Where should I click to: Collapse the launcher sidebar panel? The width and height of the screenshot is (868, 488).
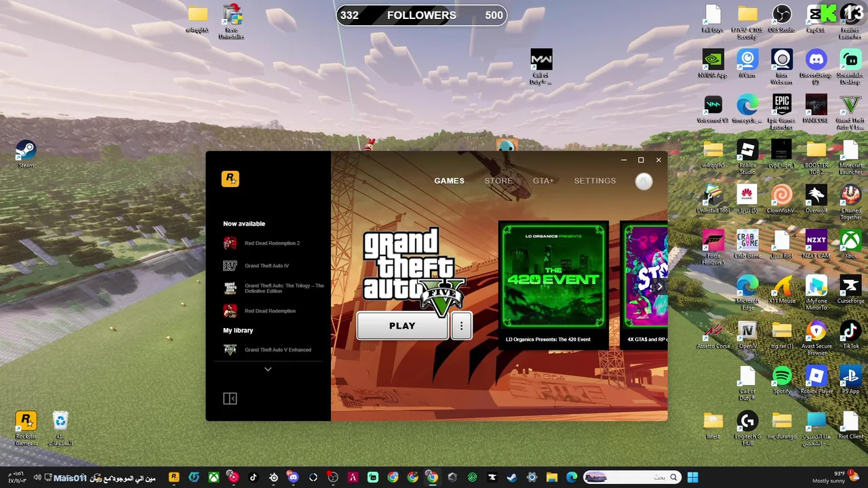click(x=230, y=399)
